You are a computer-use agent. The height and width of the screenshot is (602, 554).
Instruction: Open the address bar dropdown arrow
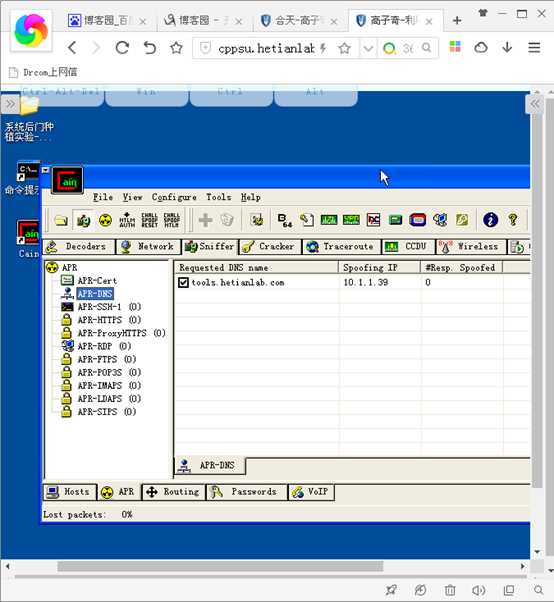(x=368, y=48)
